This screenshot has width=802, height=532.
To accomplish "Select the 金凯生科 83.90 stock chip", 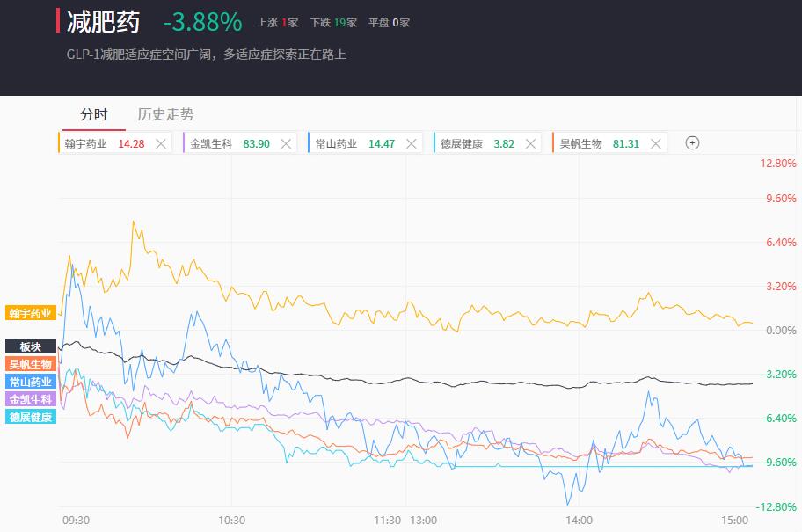I will point(230,143).
